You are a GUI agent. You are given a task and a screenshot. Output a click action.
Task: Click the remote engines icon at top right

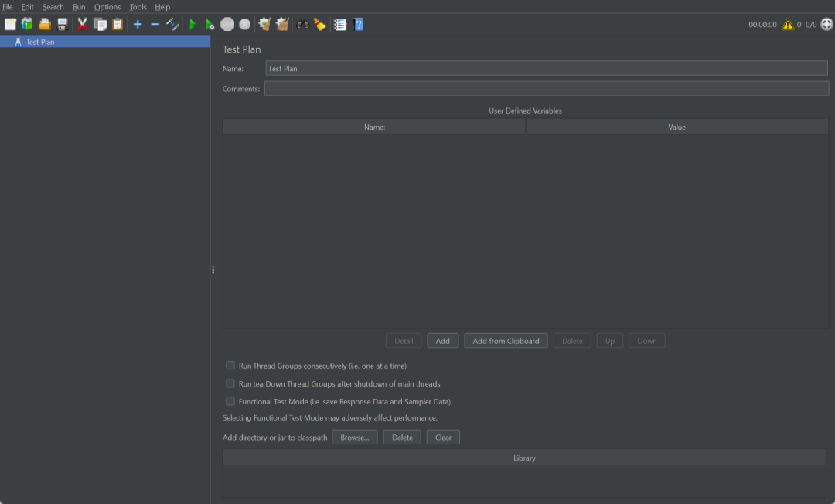(x=826, y=25)
